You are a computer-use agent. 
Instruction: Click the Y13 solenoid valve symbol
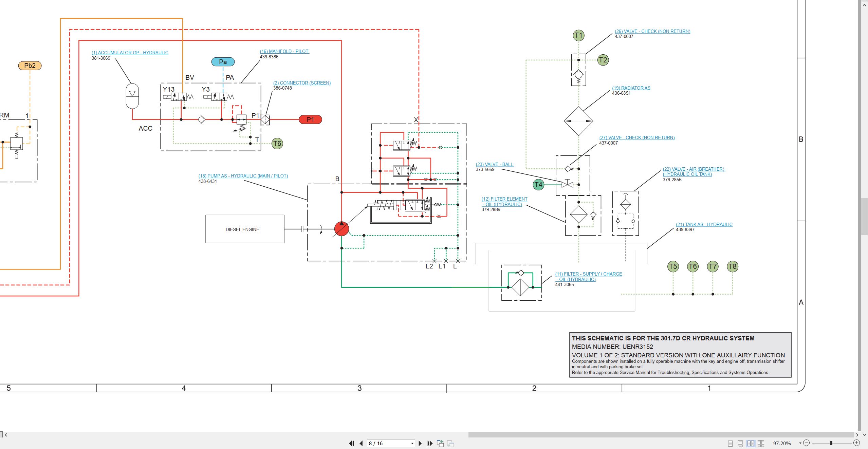pyautogui.click(x=178, y=97)
